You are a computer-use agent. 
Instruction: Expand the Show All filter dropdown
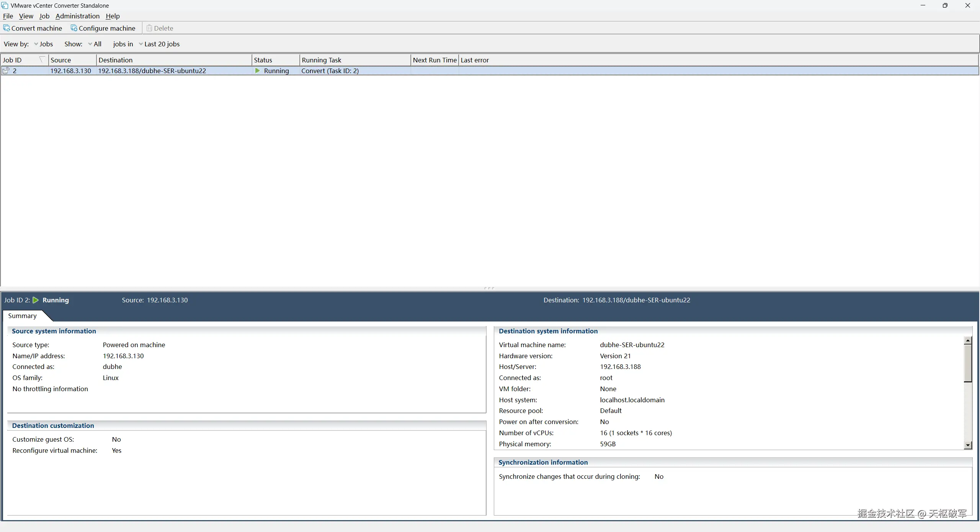(x=95, y=44)
